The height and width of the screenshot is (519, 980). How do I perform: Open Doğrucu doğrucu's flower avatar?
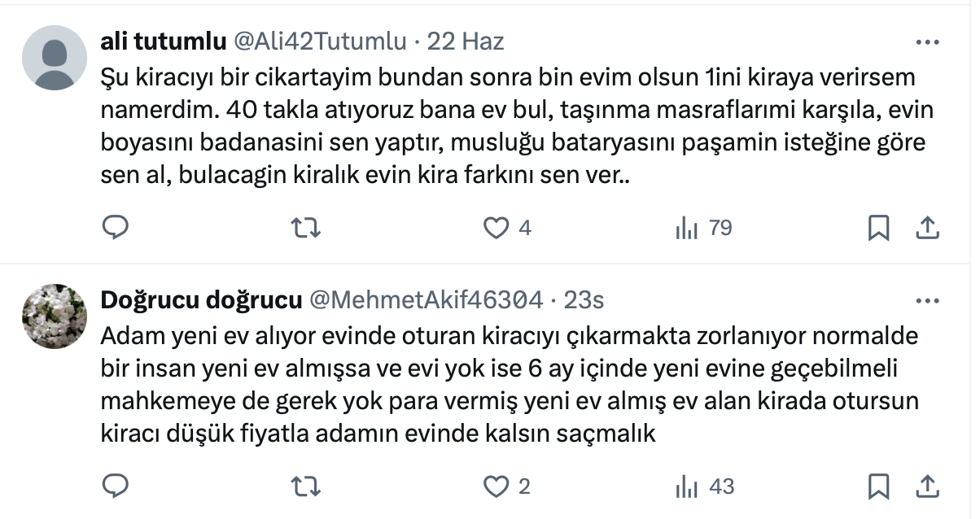pyautogui.click(x=55, y=316)
